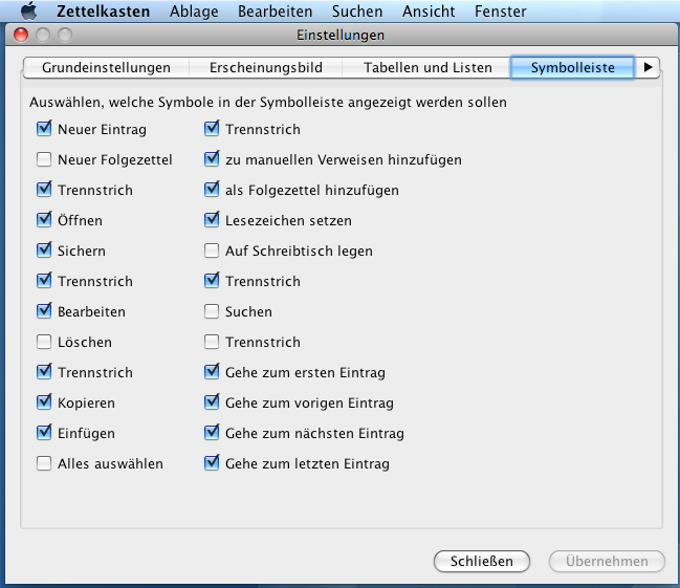This screenshot has height=588, width=680.
Task: Select the Symbolleiste tab
Action: [572, 68]
